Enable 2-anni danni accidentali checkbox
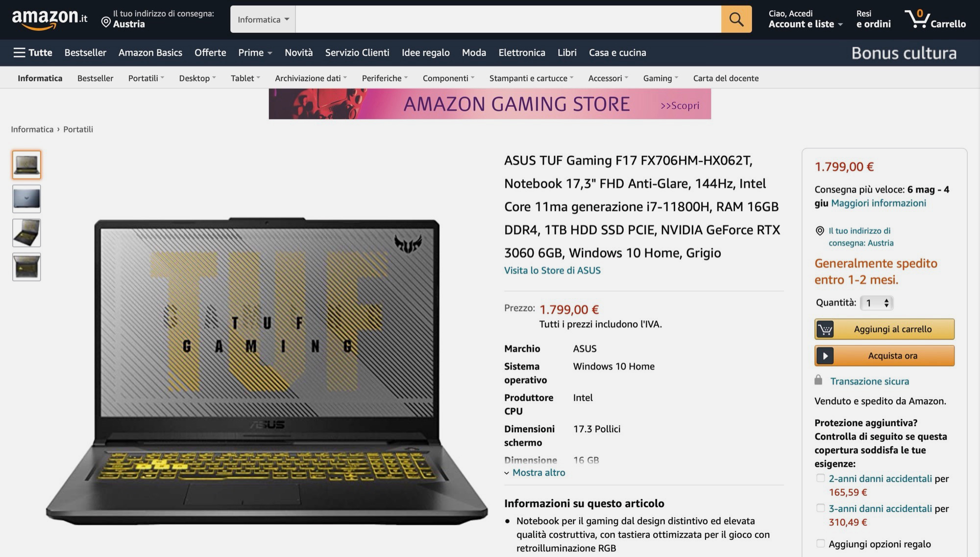The height and width of the screenshot is (557, 980). click(820, 478)
